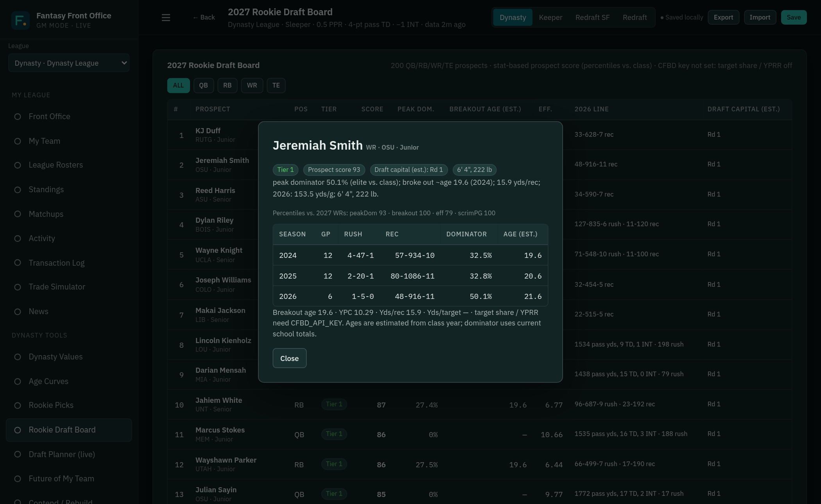
Task: Click the green Save button
Action: [x=794, y=18]
